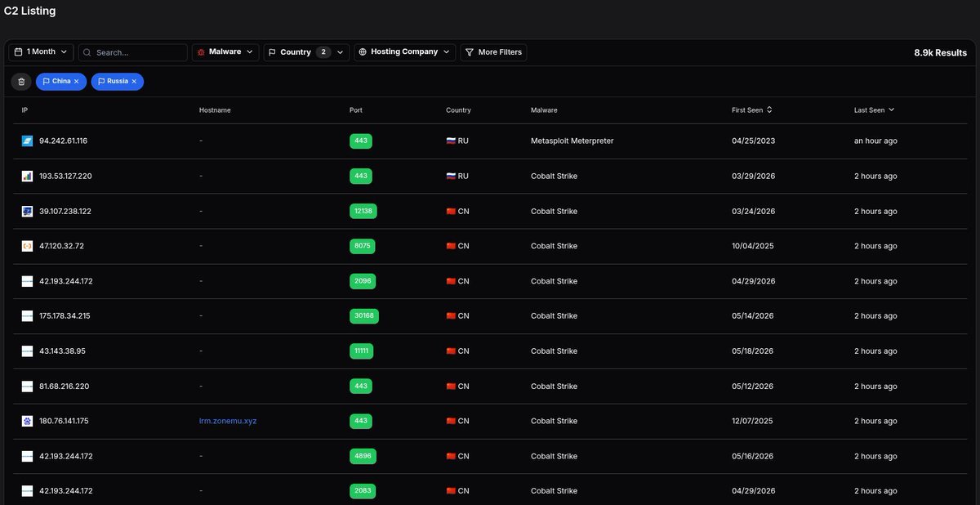The image size is (980, 505).
Task: Sort by Last Seen column
Action: (874, 109)
